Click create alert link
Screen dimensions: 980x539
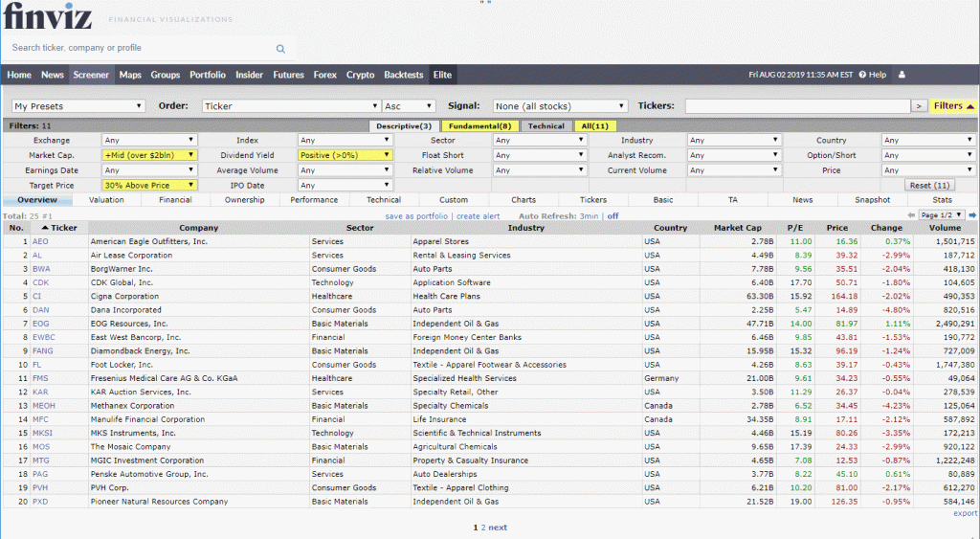[x=479, y=216]
